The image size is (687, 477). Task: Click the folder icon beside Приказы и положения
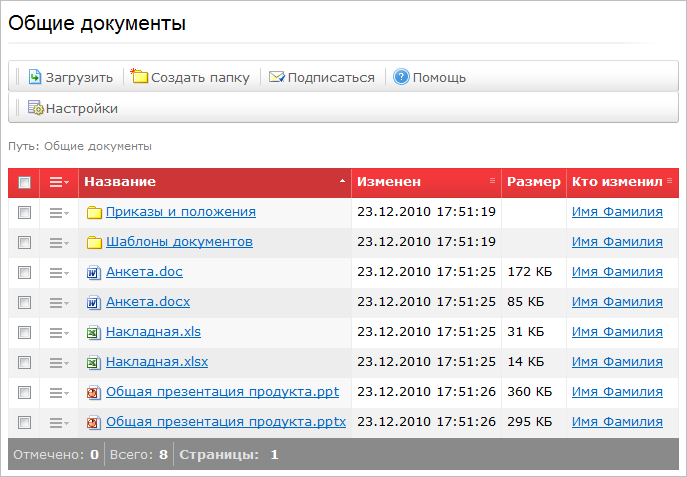click(x=94, y=212)
